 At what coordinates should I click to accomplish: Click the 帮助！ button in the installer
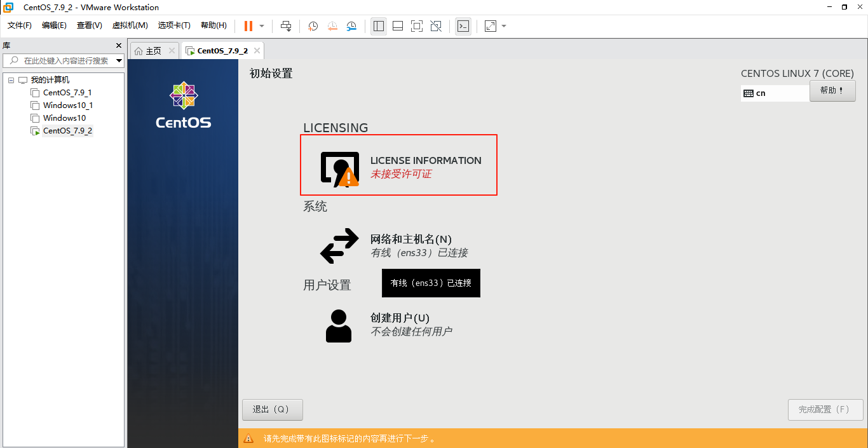[x=832, y=90]
